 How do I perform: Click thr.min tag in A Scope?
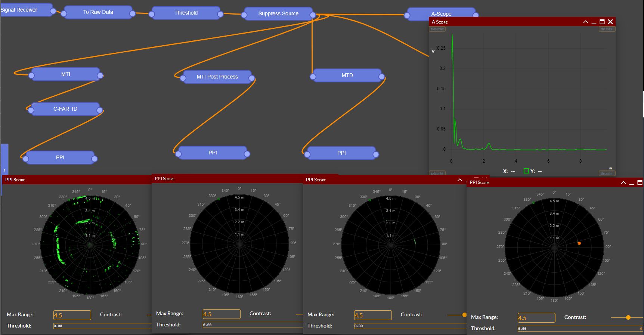click(x=606, y=173)
